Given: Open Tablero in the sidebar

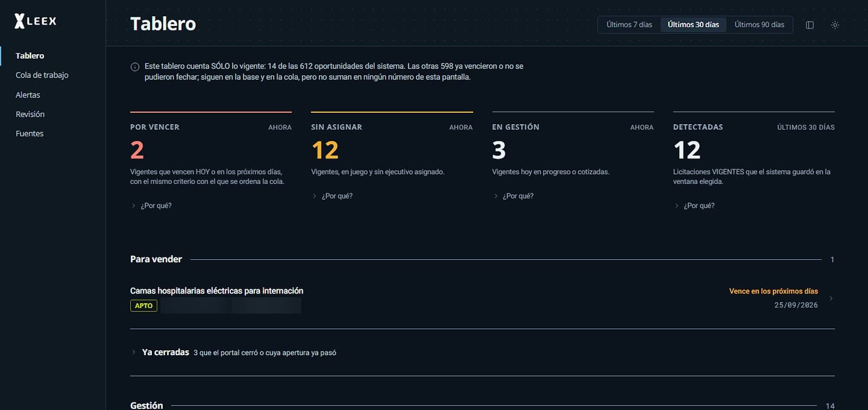Looking at the screenshot, I should coord(30,55).
